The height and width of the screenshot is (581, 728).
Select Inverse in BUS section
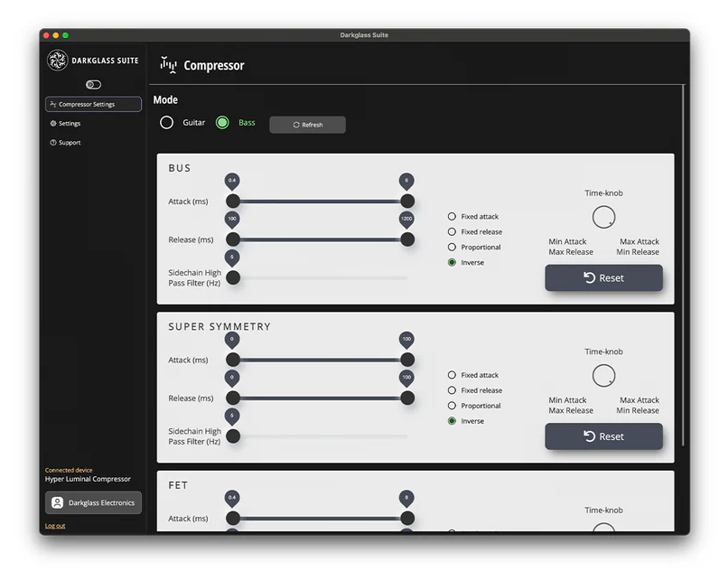(x=452, y=262)
